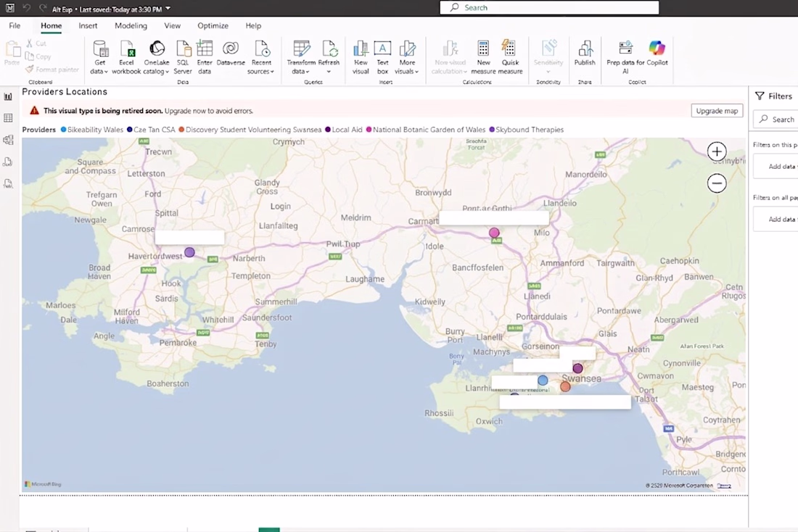Click the Save icon in title bar
Screen dimensions: 798x532
point(10,8)
